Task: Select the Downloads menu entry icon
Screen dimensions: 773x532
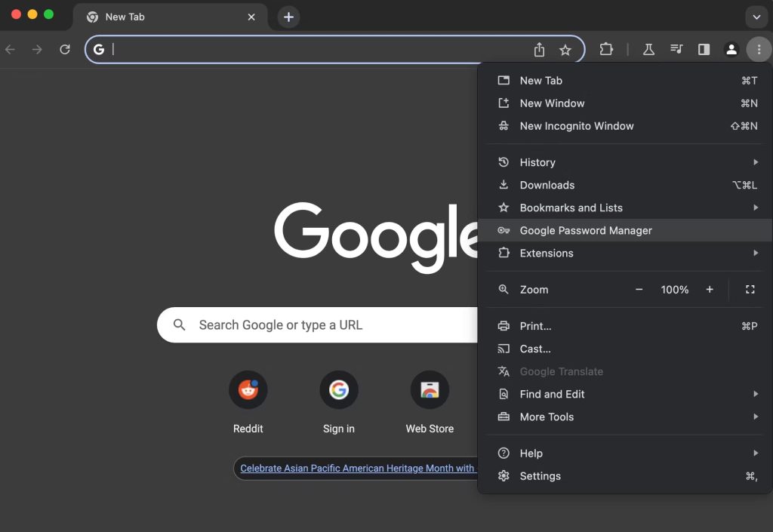Action: click(x=504, y=185)
